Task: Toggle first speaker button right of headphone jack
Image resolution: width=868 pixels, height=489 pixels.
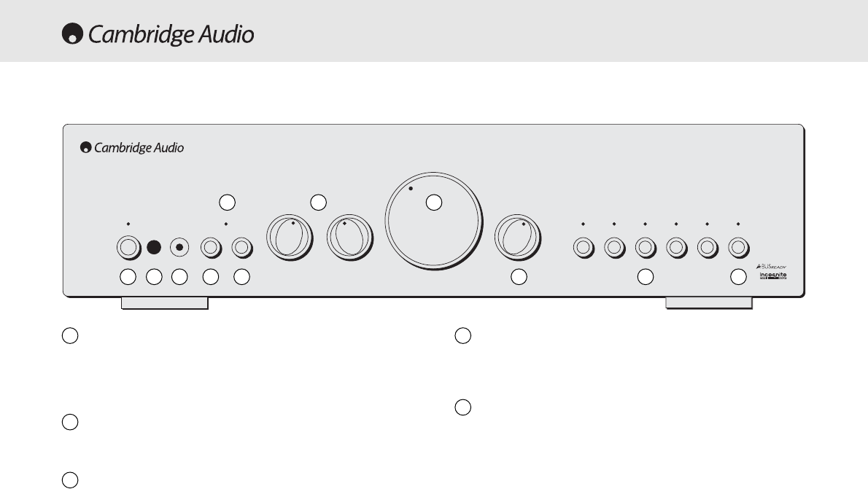Action: (x=211, y=247)
